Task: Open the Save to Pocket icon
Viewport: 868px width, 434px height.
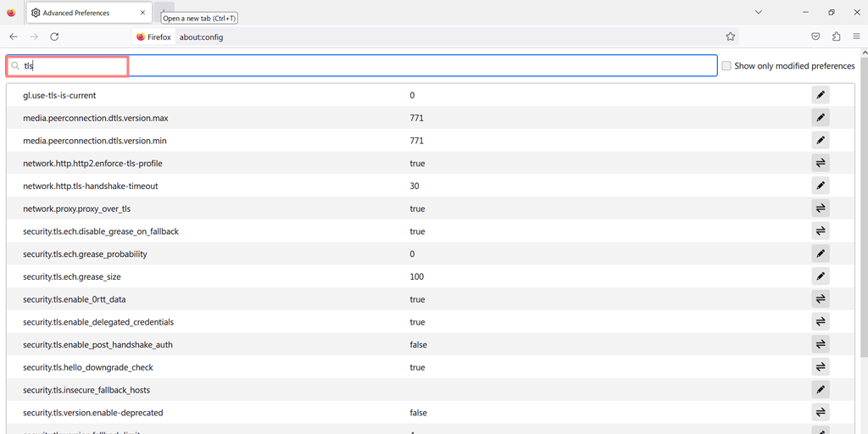Action: click(815, 37)
